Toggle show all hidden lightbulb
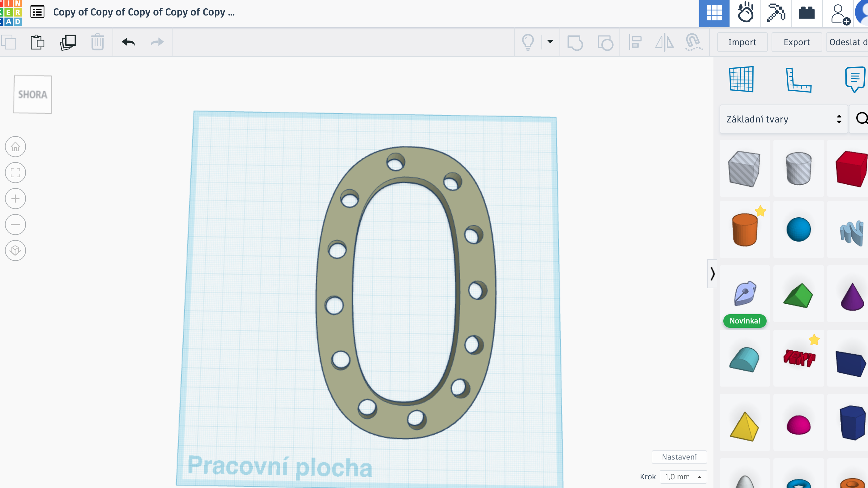868x488 pixels. pos(528,42)
